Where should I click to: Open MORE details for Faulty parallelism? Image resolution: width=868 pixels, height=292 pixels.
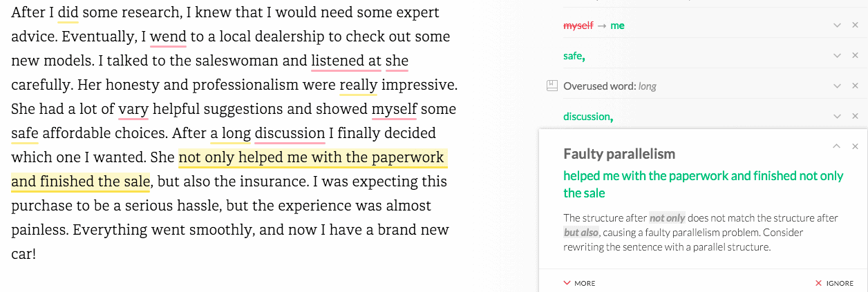579,283
